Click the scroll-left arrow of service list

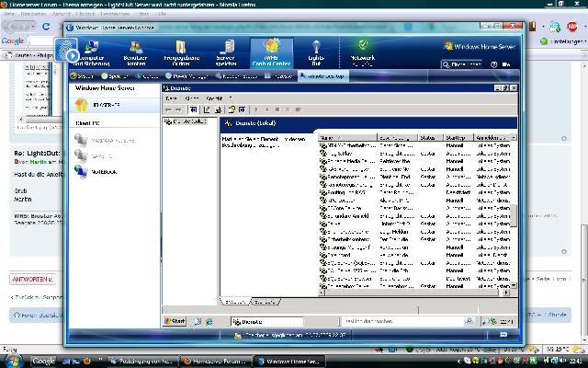(x=322, y=293)
